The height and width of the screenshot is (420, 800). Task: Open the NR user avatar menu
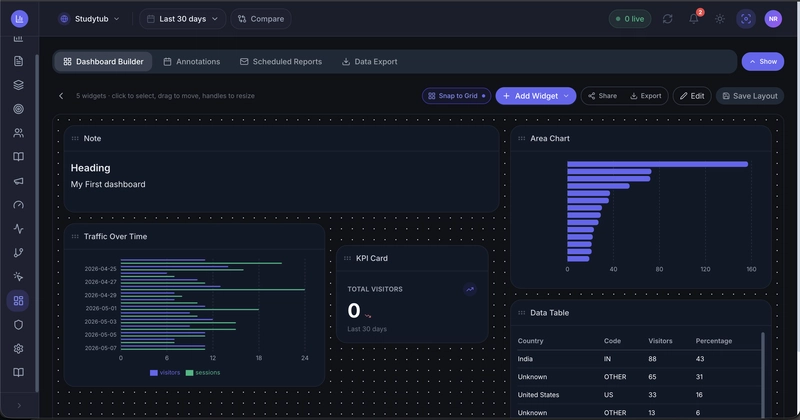[x=773, y=19]
